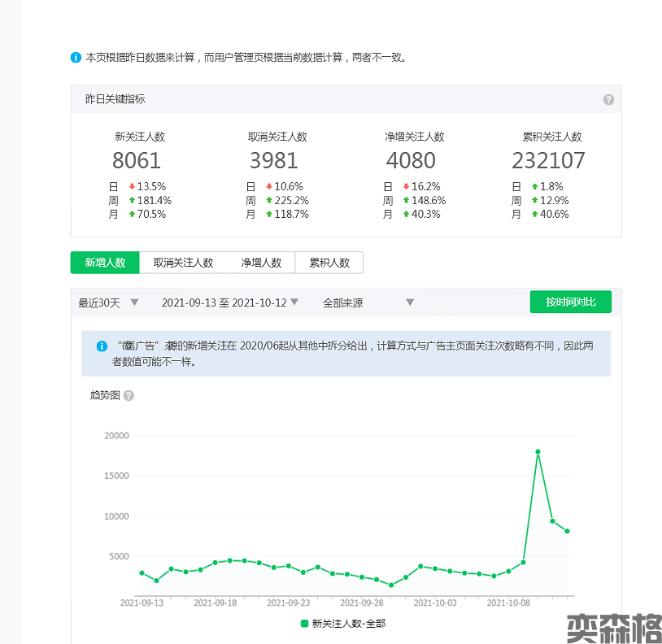Screen dimensions: 662x644
Task: Click the 3981 unfollow count figure
Action: coord(274,160)
